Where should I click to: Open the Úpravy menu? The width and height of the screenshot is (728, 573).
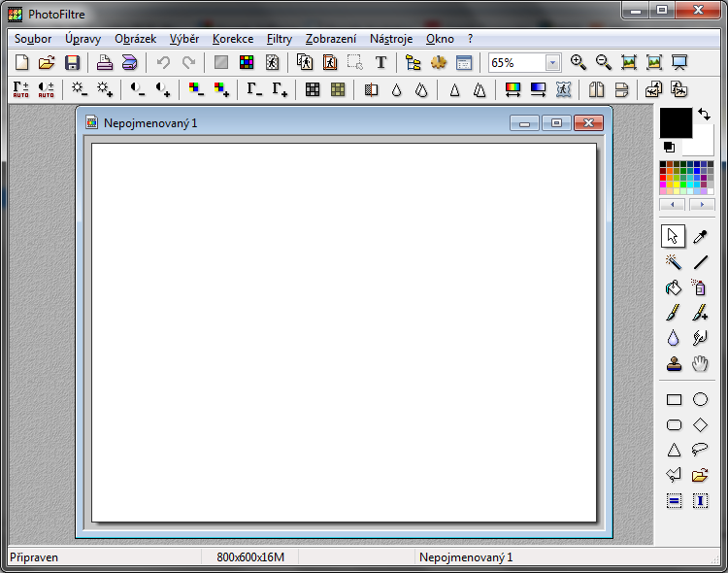tap(83, 39)
